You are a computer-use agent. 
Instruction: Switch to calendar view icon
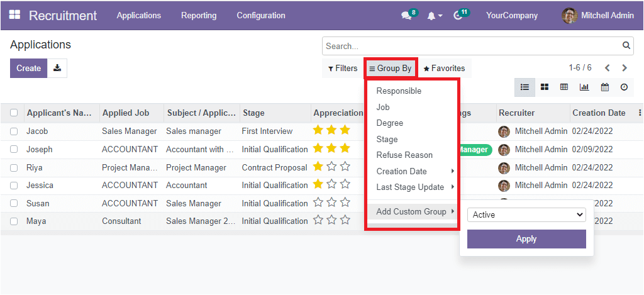(x=604, y=87)
